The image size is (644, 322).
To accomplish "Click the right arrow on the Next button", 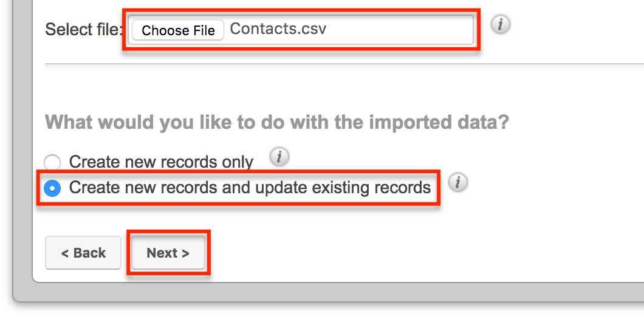I will pos(185,253).
